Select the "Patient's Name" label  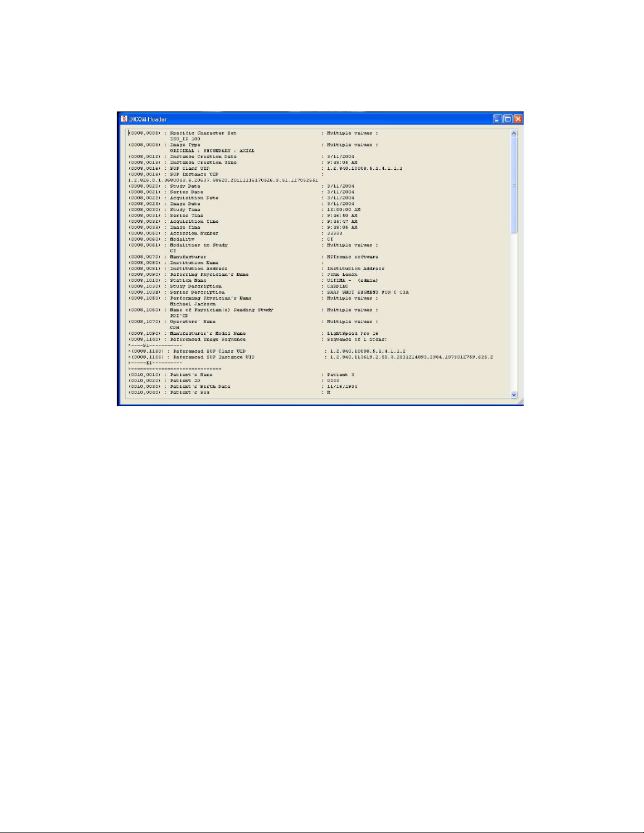tap(191, 375)
